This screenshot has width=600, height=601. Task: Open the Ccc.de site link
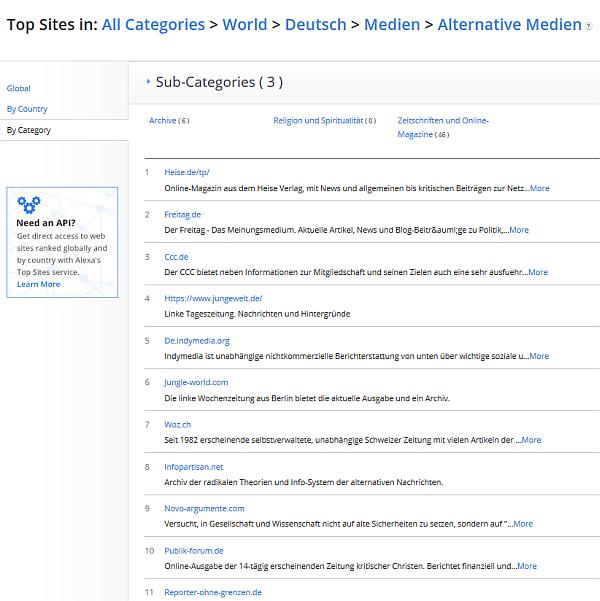176,257
